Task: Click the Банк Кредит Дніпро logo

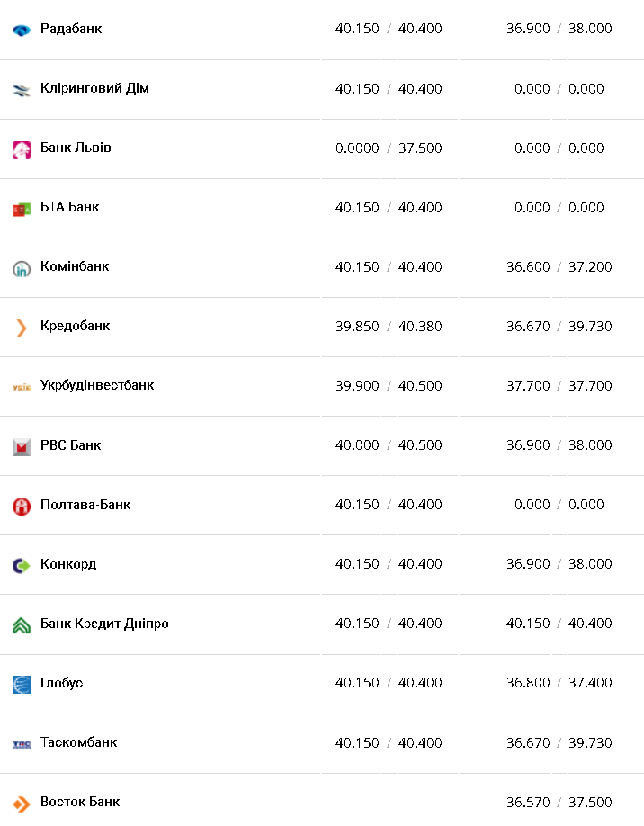Action: click(x=22, y=624)
